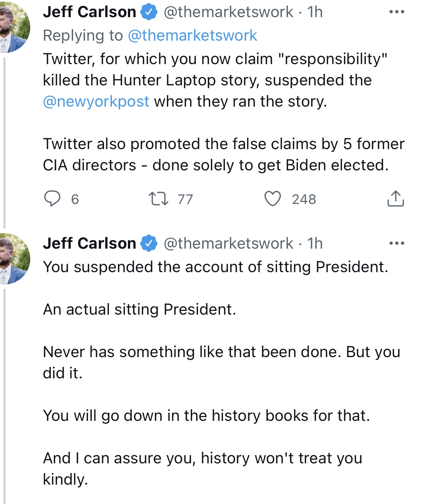Screen dimensions: 424x504
Task: Open Jeff Carlson name on second tweet
Action: click(89, 243)
